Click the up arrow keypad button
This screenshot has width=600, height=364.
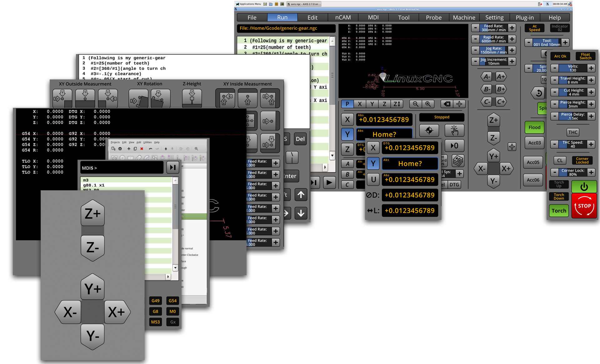(301, 195)
